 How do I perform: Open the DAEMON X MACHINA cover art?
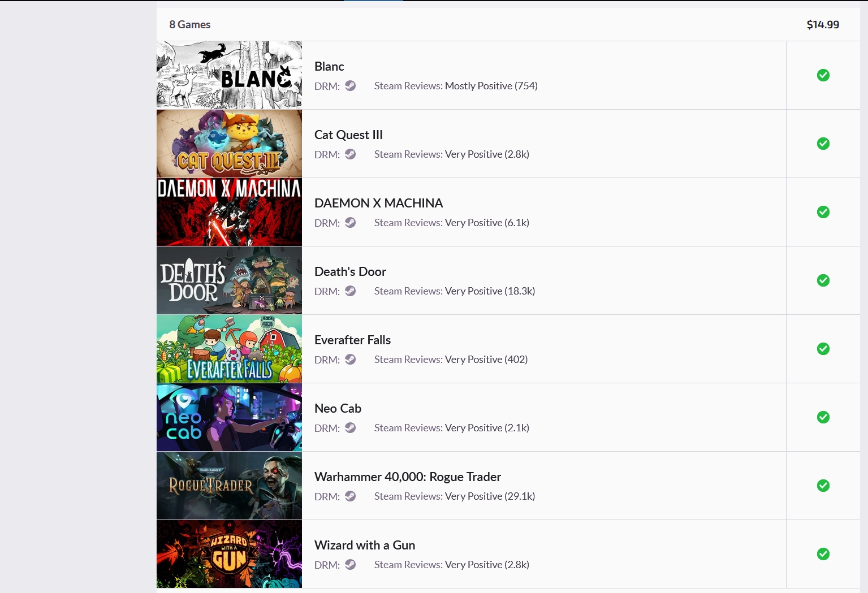(x=229, y=212)
